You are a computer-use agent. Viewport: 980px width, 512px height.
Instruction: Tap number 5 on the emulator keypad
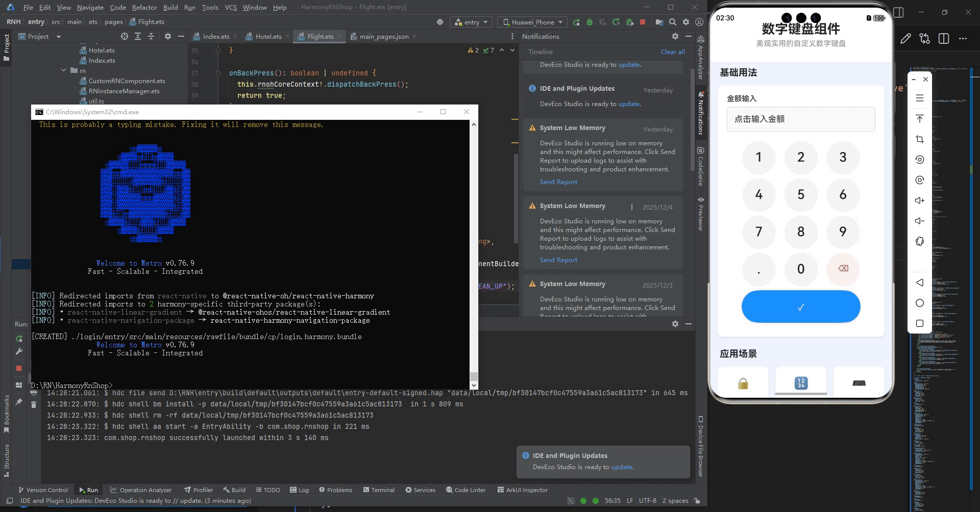click(x=801, y=194)
